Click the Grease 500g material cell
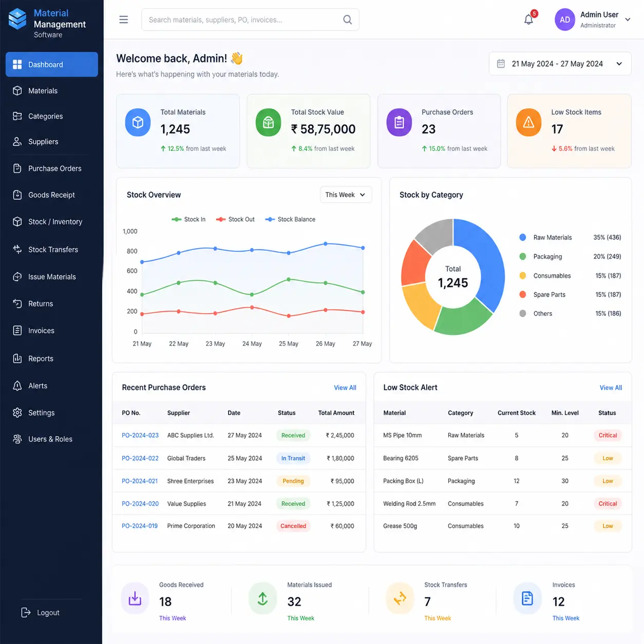The width and height of the screenshot is (644, 644). [400, 526]
